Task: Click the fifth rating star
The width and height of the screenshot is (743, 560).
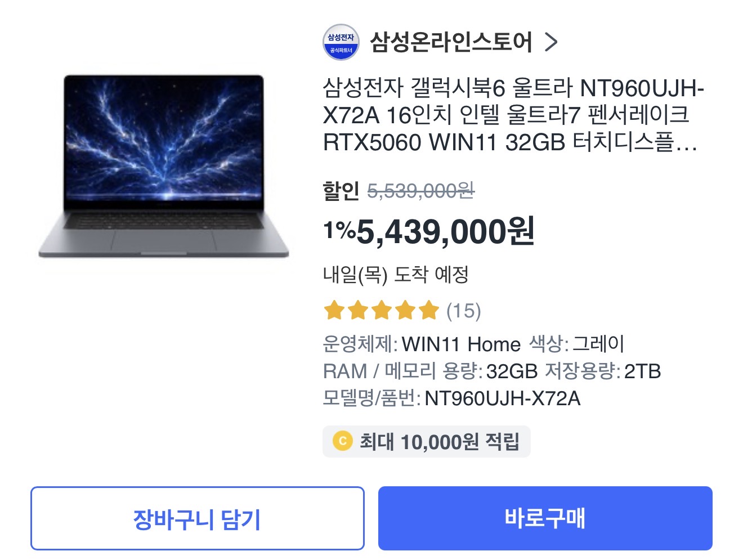Action: coord(428,310)
